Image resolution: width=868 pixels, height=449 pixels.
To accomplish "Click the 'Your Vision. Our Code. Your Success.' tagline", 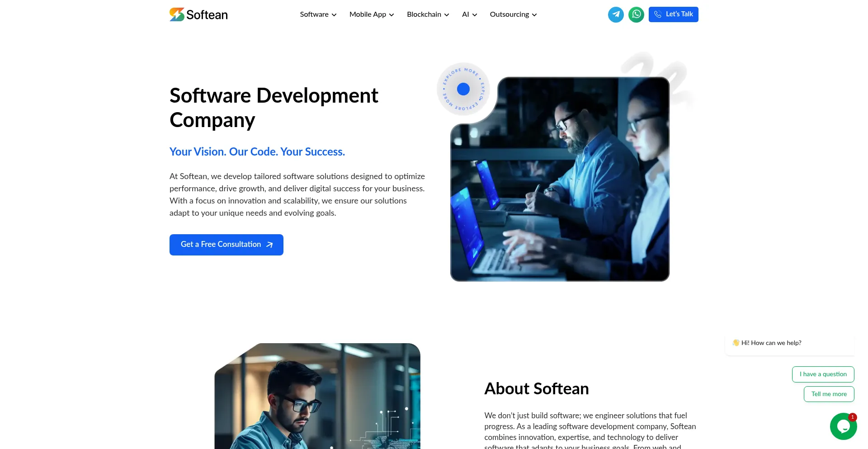I will (257, 152).
